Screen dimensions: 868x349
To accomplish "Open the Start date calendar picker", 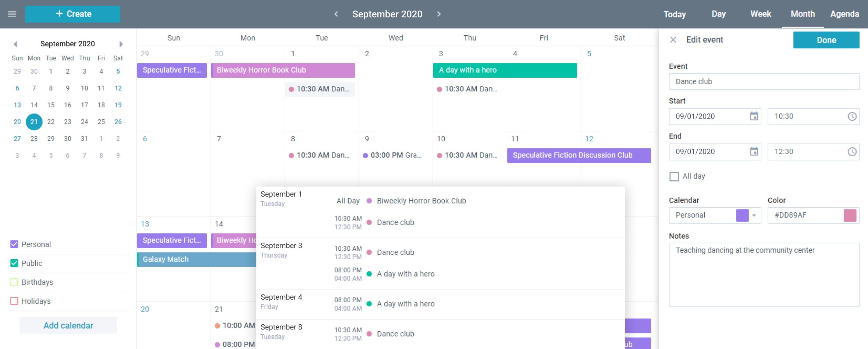I will pyautogui.click(x=754, y=116).
